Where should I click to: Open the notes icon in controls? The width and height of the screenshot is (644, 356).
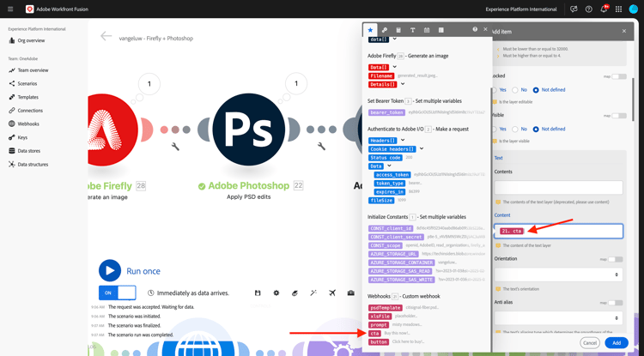point(295,293)
